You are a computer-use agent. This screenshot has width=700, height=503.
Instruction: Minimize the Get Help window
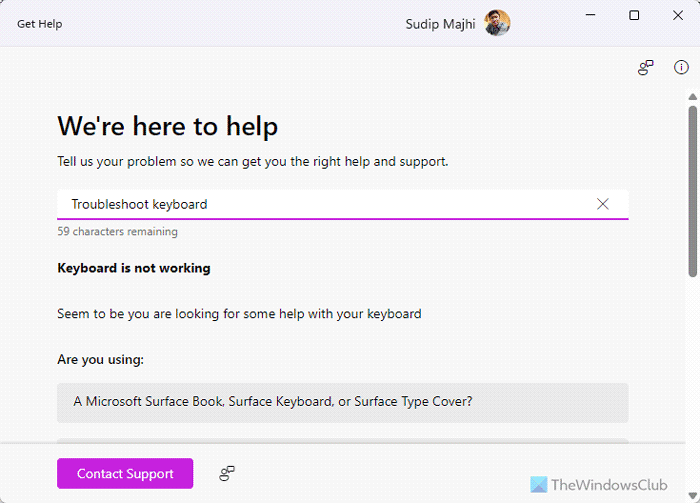coord(588,16)
